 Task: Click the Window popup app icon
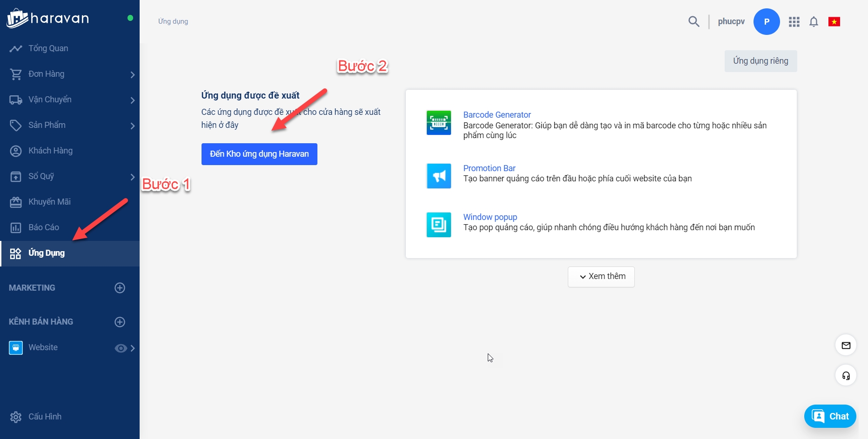coord(438,225)
